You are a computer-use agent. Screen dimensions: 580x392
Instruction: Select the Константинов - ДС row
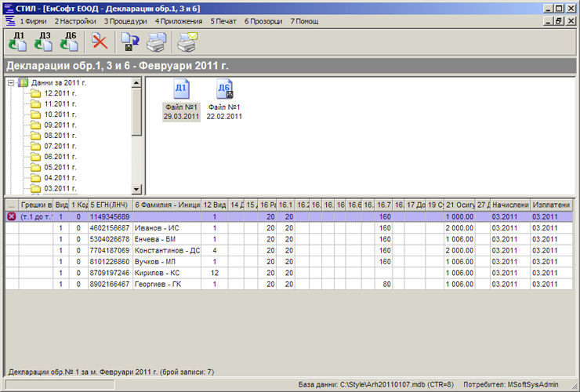[x=289, y=251]
